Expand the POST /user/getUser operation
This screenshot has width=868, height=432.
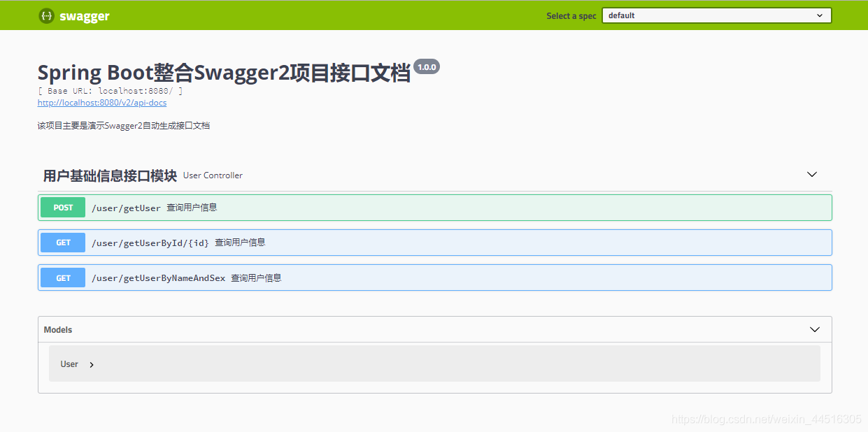pos(434,208)
